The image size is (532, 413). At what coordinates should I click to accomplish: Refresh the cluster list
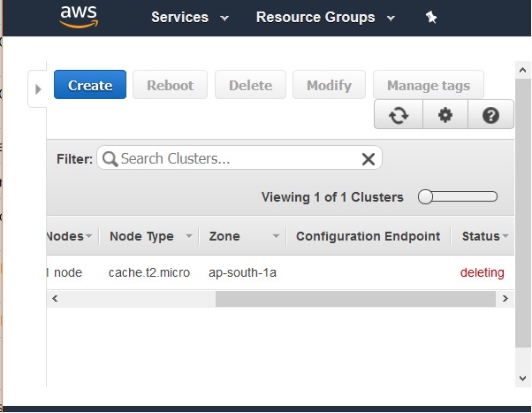tap(399, 116)
